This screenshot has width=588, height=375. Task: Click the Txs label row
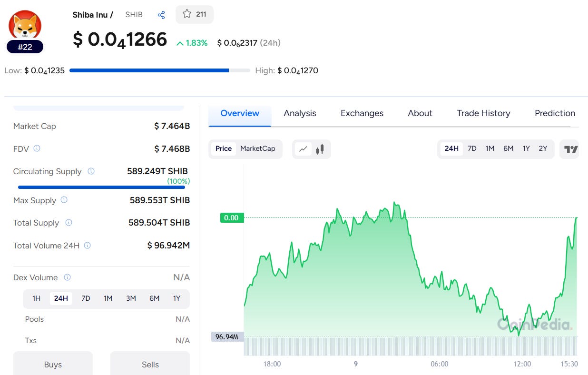108,341
